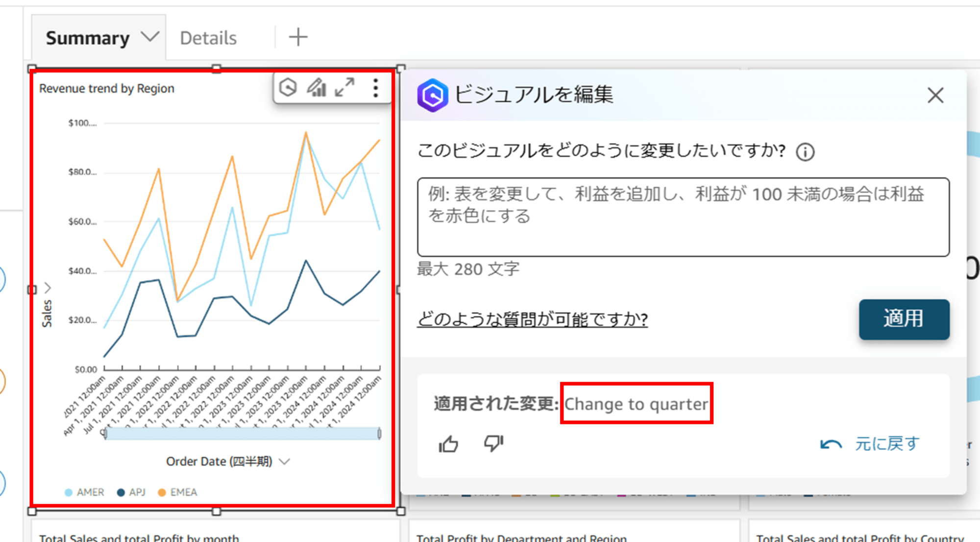Open どのような質問が可能ですか link
Image resolution: width=980 pixels, height=542 pixels.
pyautogui.click(x=533, y=319)
